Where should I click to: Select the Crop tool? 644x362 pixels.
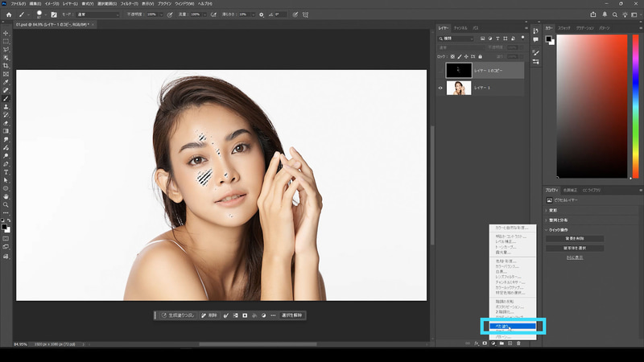(6, 66)
